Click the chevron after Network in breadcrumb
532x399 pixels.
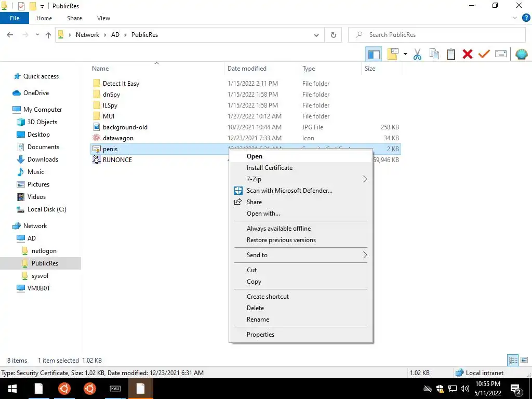105,35
